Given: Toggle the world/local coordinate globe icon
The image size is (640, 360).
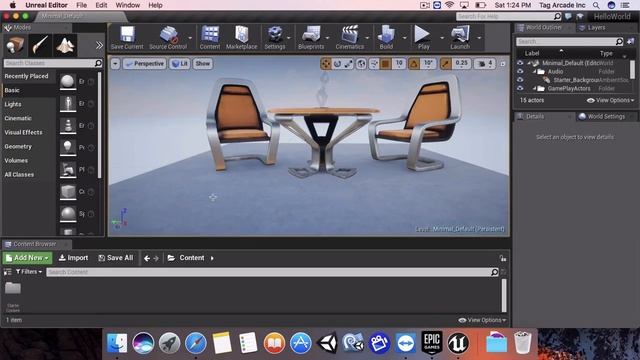Looking at the screenshot, I should click(x=361, y=64).
